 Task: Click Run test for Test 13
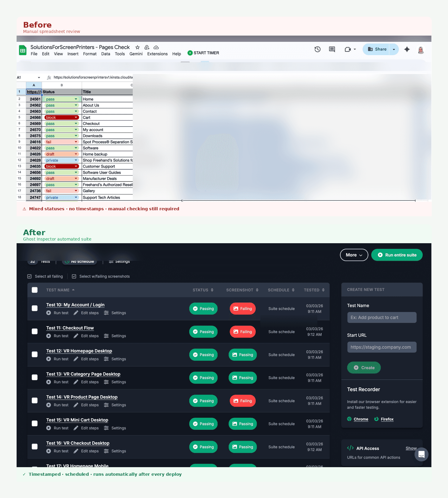pos(57,382)
